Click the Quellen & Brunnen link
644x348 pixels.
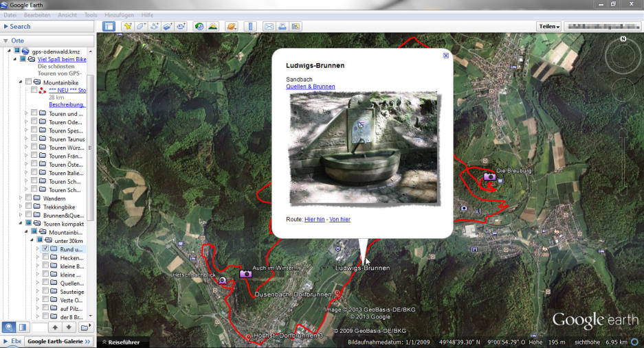pyautogui.click(x=310, y=86)
